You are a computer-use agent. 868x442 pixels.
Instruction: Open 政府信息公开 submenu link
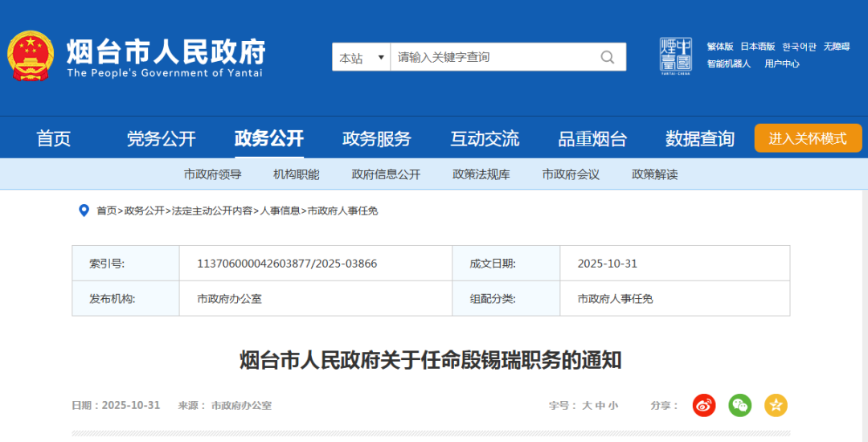click(x=386, y=175)
